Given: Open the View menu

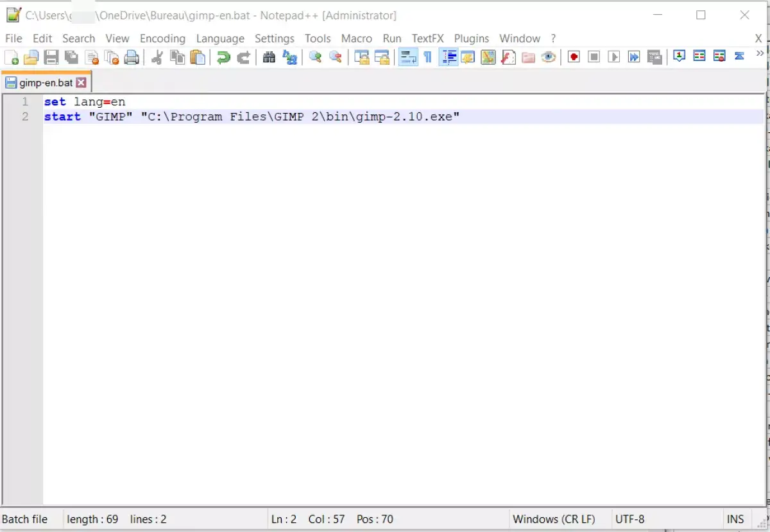Looking at the screenshot, I should click(x=117, y=39).
